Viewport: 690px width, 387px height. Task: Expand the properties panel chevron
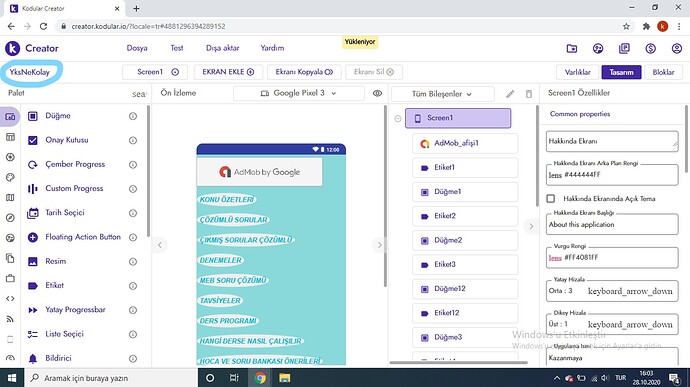(531, 226)
